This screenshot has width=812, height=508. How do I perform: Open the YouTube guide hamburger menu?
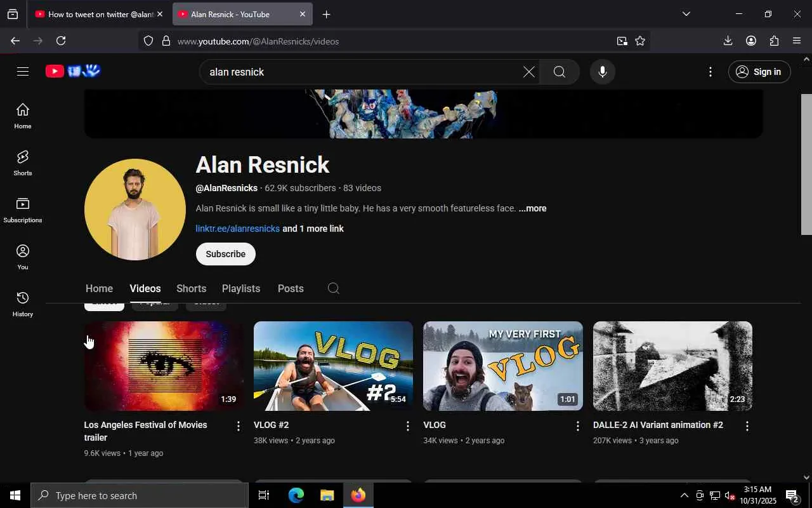tap(23, 72)
